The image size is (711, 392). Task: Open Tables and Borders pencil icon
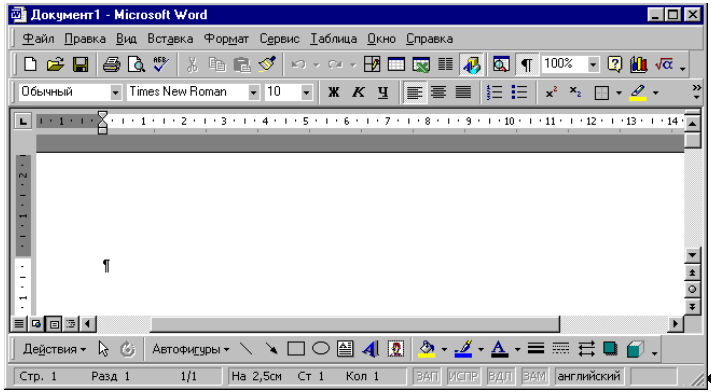(372, 64)
